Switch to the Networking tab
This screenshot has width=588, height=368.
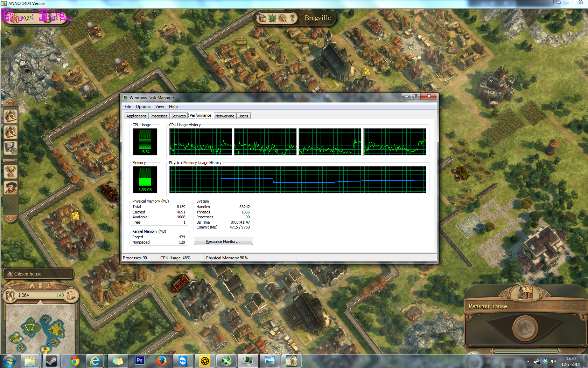click(225, 116)
